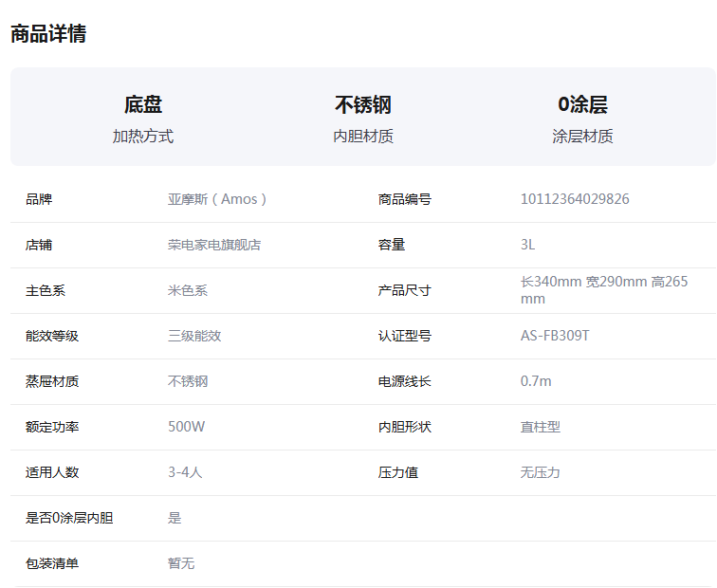Click the 商品编号 label
The image size is (717, 588).
[x=404, y=199]
